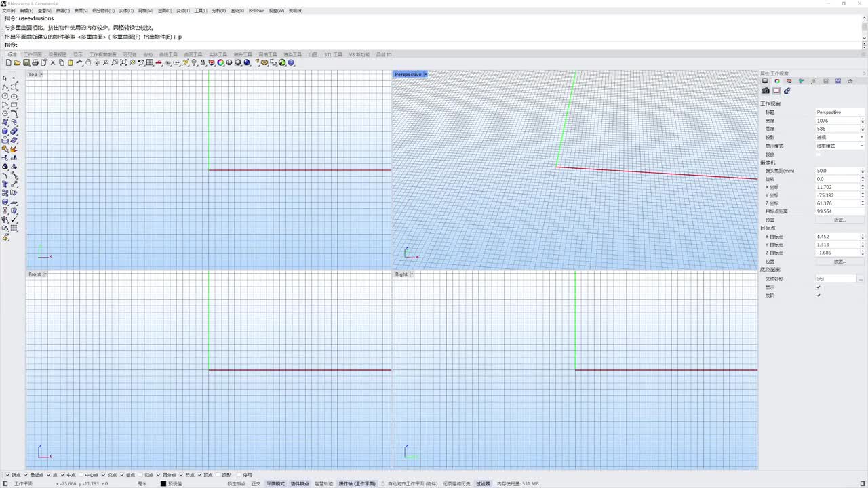868x488 pixels.
Task: Toggle the 四分点 osnap checkbox
Action: 160,475
